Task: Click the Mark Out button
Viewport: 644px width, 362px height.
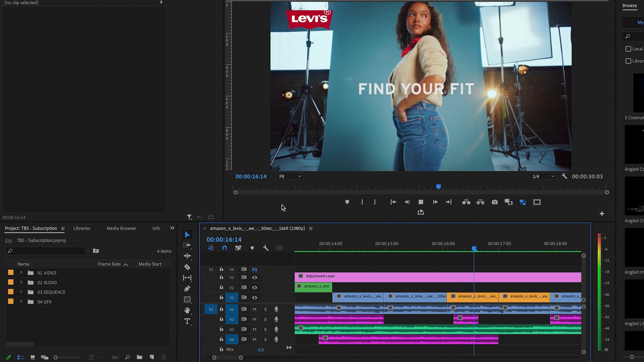Action: point(375,202)
